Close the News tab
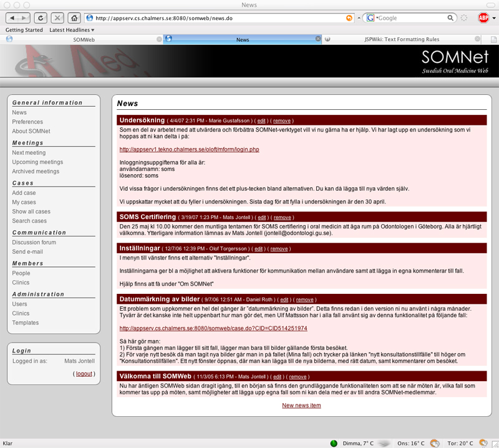Screen dimensions: 499x448 pyautogui.click(x=318, y=39)
